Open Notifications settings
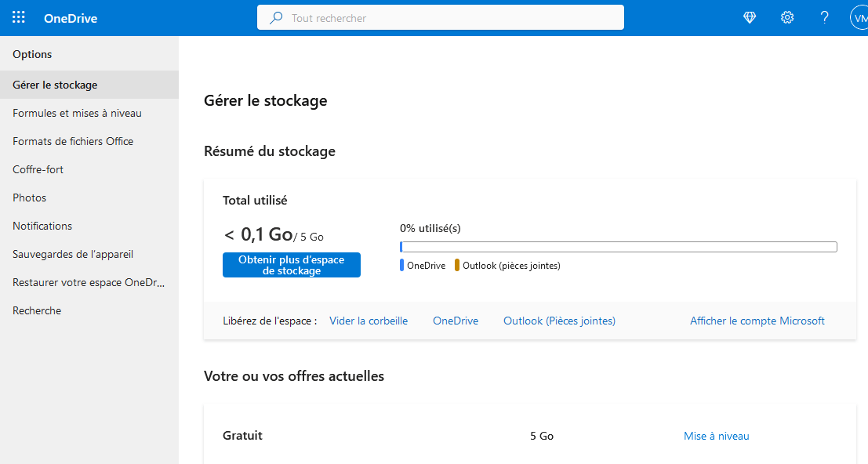 (42, 226)
